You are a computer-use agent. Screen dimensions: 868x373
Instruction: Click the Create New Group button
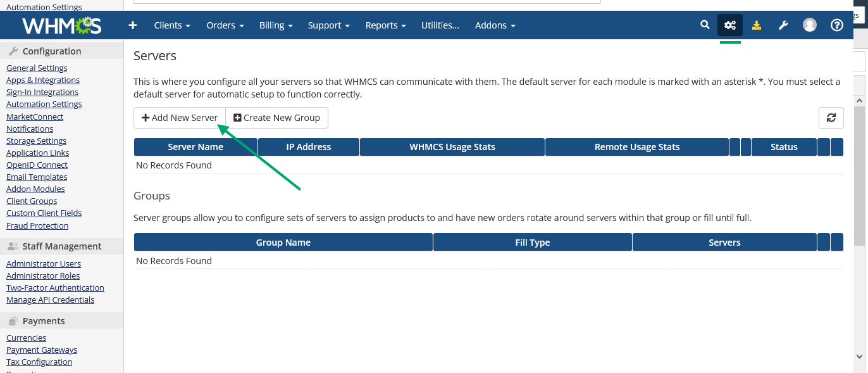[x=277, y=118]
